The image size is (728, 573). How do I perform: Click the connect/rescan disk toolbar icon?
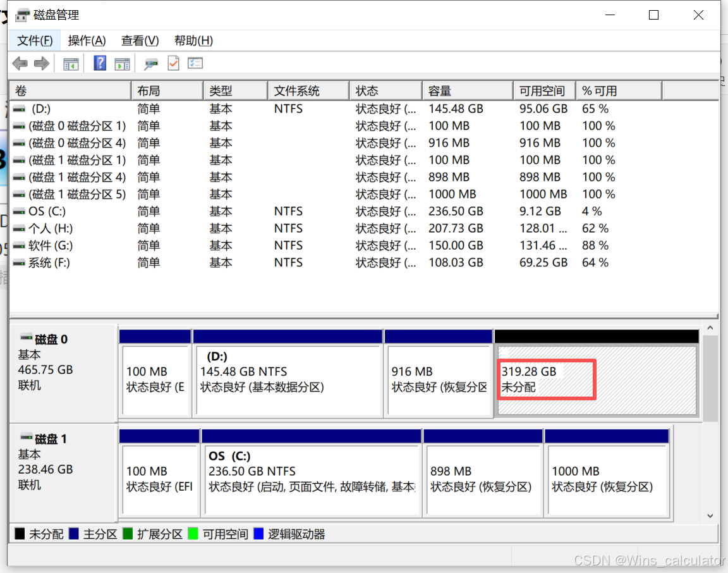coord(151,64)
